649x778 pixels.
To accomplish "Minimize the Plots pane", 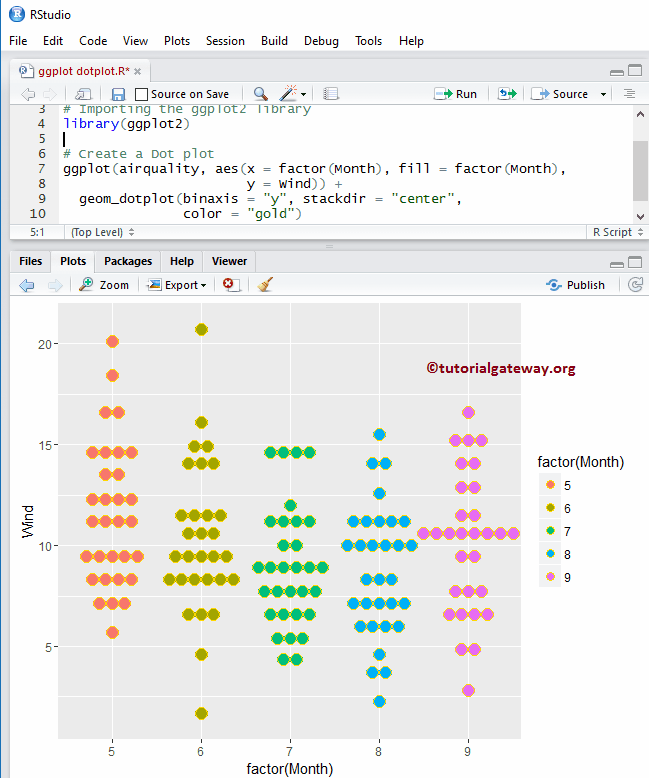I will click(617, 264).
